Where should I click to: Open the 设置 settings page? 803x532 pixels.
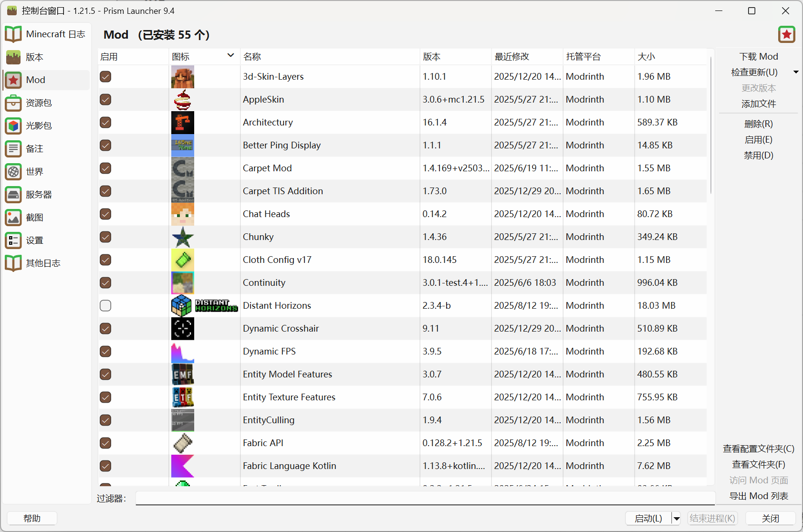pos(46,240)
